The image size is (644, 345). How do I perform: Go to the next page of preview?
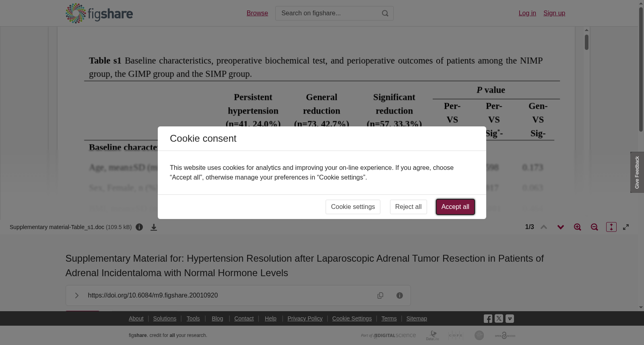point(561,227)
